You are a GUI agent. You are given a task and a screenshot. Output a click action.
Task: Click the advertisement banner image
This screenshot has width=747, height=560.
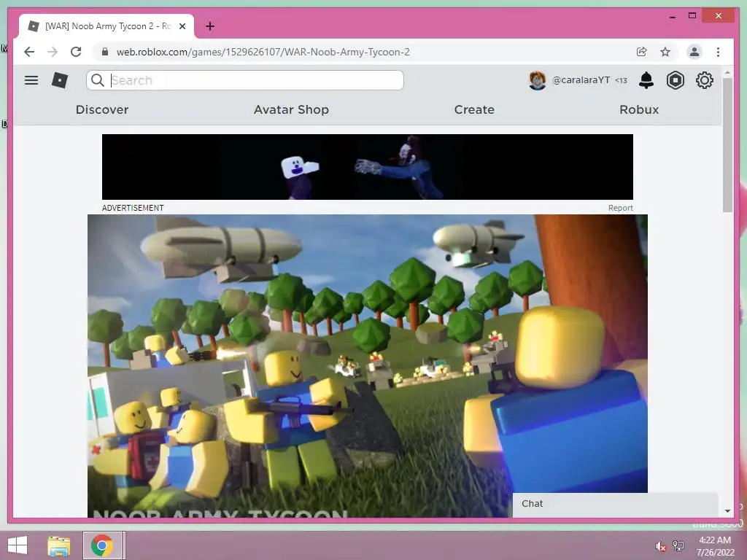point(368,167)
